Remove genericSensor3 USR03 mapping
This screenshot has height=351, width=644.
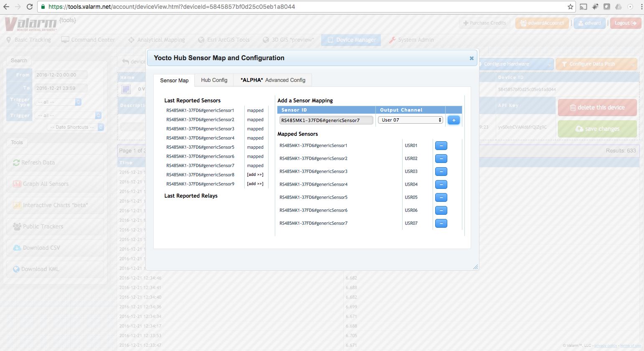[x=441, y=171]
